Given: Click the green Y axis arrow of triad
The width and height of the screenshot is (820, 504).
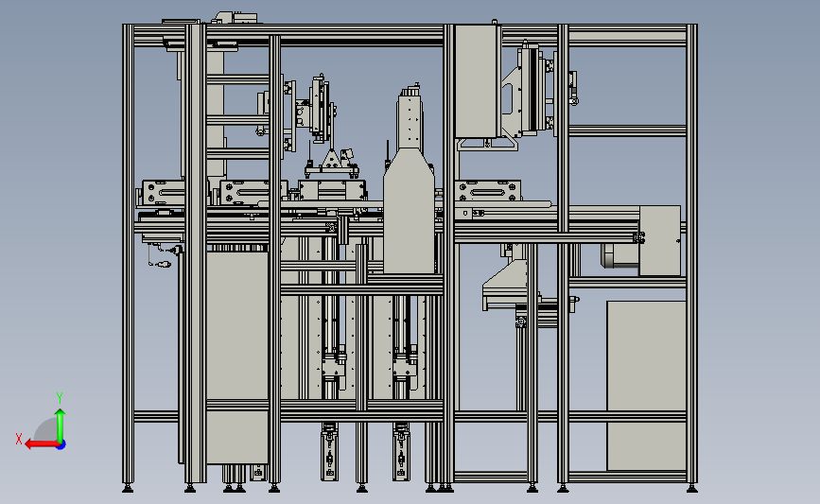Looking at the screenshot, I should pyautogui.click(x=61, y=426).
